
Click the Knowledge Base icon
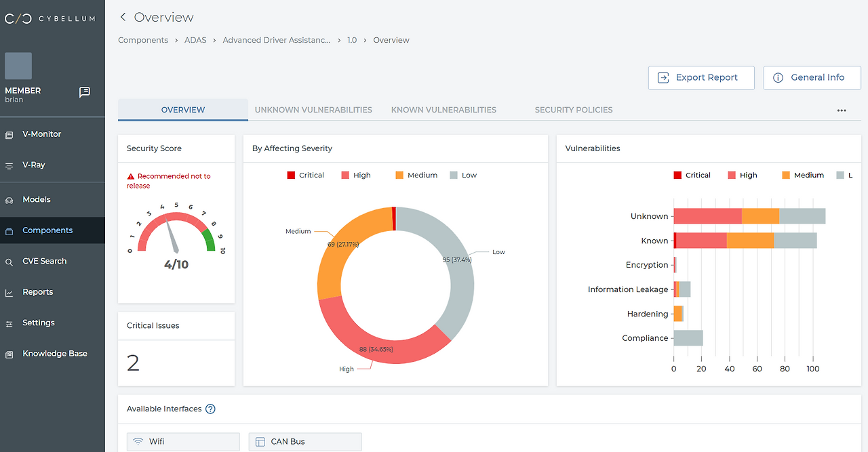(x=9, y=354)
